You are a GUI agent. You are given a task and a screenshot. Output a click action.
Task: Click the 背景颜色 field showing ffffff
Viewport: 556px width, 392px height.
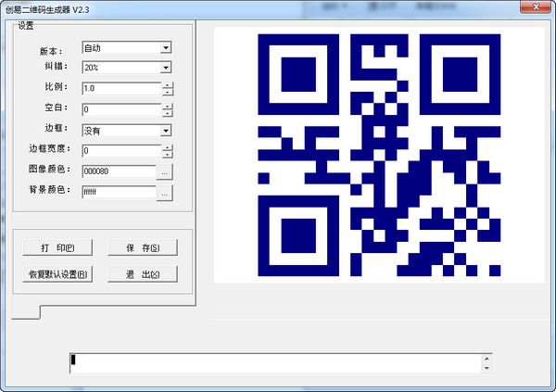click(119, 192)
